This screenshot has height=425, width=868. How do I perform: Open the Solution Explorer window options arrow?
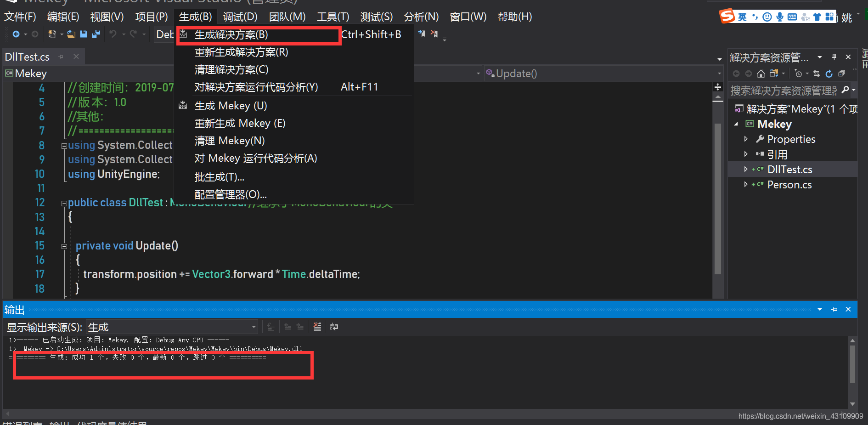pos(819,57)
